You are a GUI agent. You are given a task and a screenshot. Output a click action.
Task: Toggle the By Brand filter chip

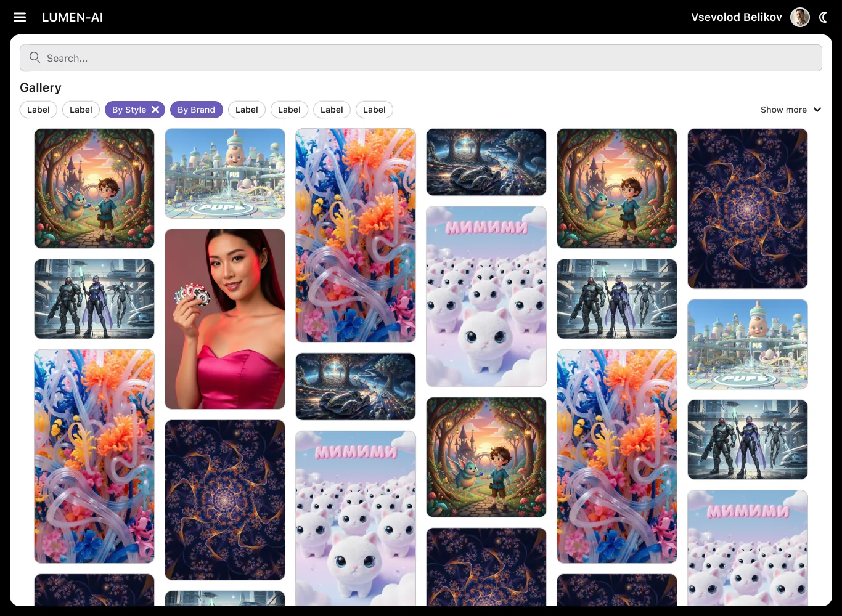196,110
